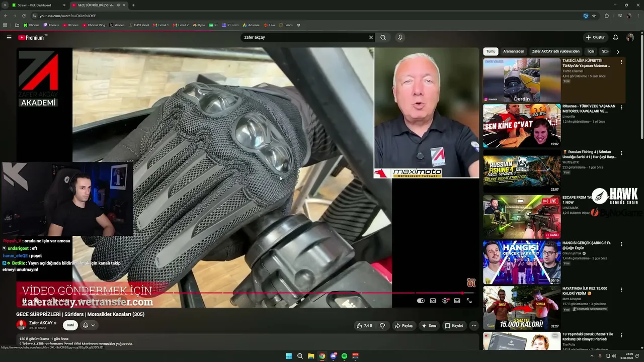644x362 pixels.
Task: Open account avatar menu
Action: (630, 37)
